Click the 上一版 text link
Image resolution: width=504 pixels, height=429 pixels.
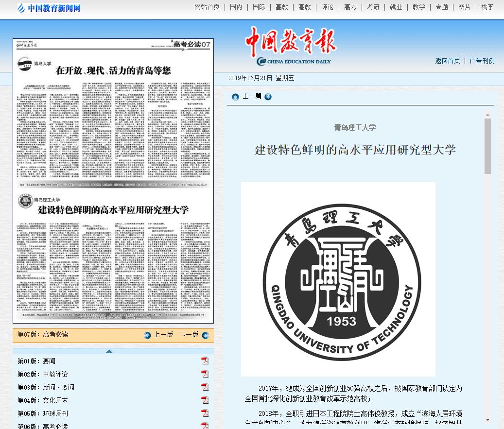click(163, 335)
